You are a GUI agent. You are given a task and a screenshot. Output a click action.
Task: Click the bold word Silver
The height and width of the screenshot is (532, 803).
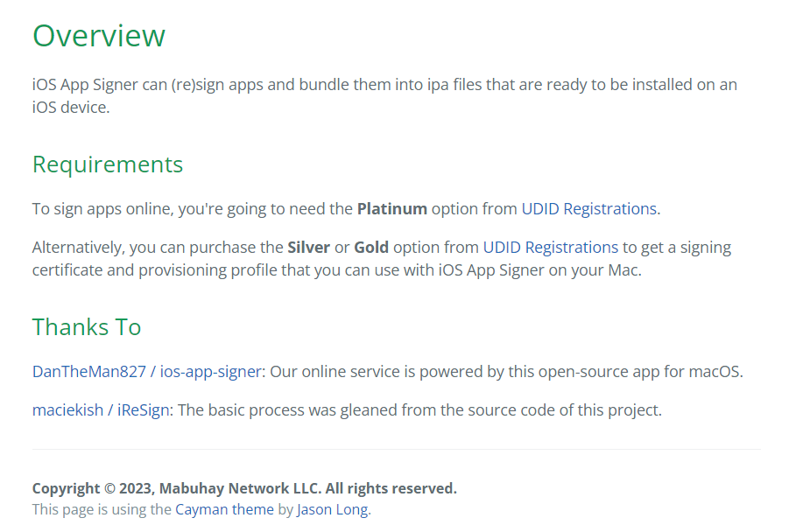[x=308, y=248]
